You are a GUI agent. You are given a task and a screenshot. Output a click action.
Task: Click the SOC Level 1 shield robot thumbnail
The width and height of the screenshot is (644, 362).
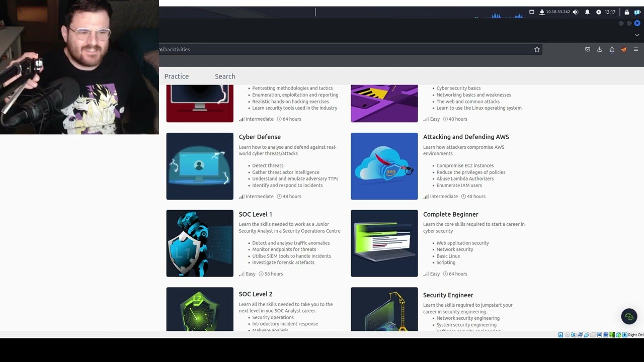[200, 243]
